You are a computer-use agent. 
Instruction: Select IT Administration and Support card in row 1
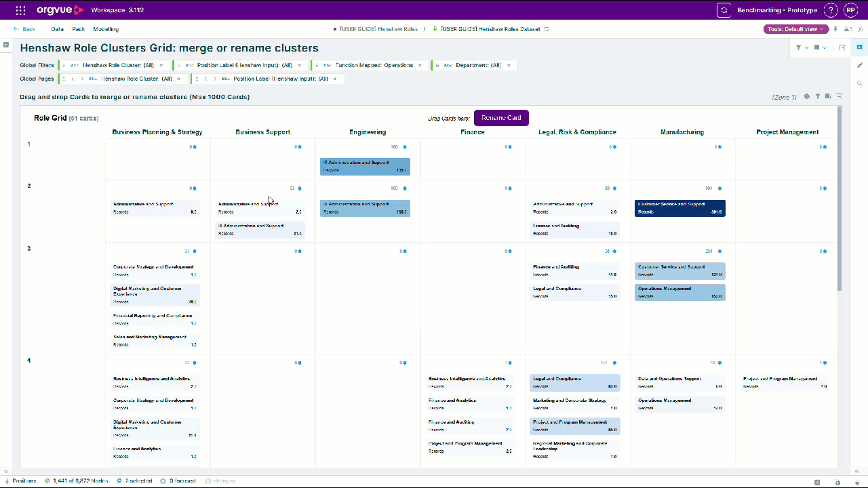pos(365,167)
